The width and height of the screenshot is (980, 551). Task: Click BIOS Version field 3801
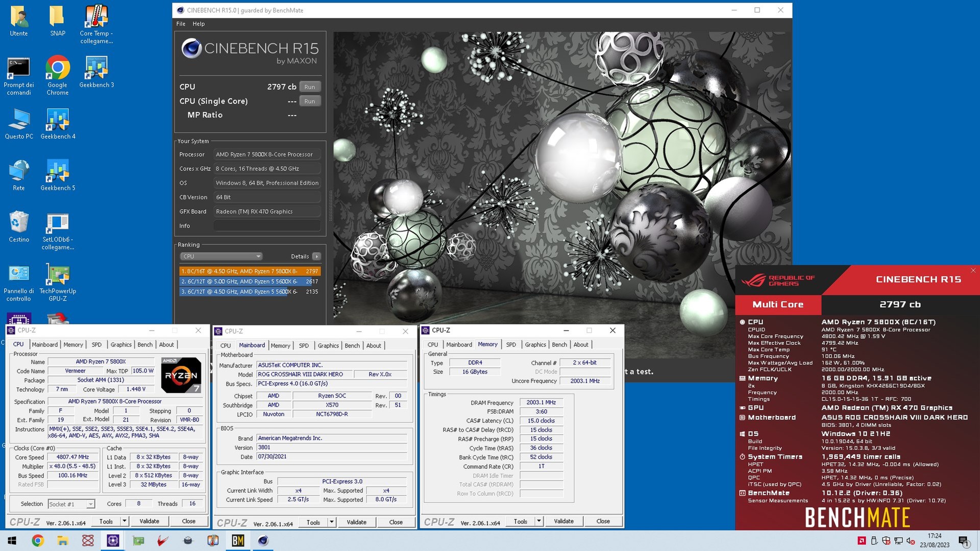point(332,447)
